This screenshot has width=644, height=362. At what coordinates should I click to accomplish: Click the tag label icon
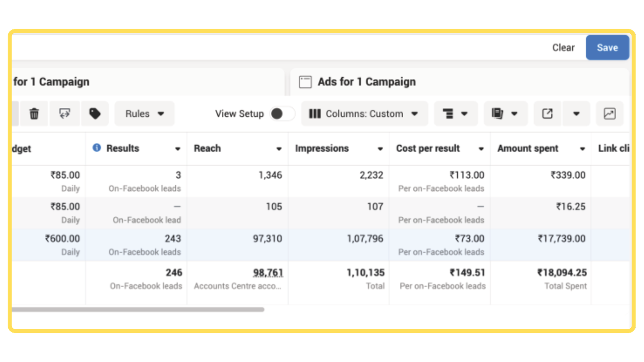pyautogui.click(x=95, y=114)
